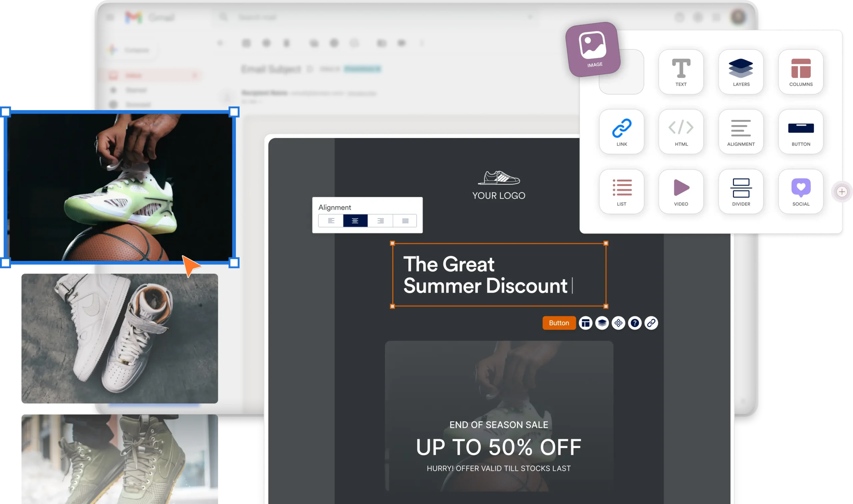Add a Text block

681,72
